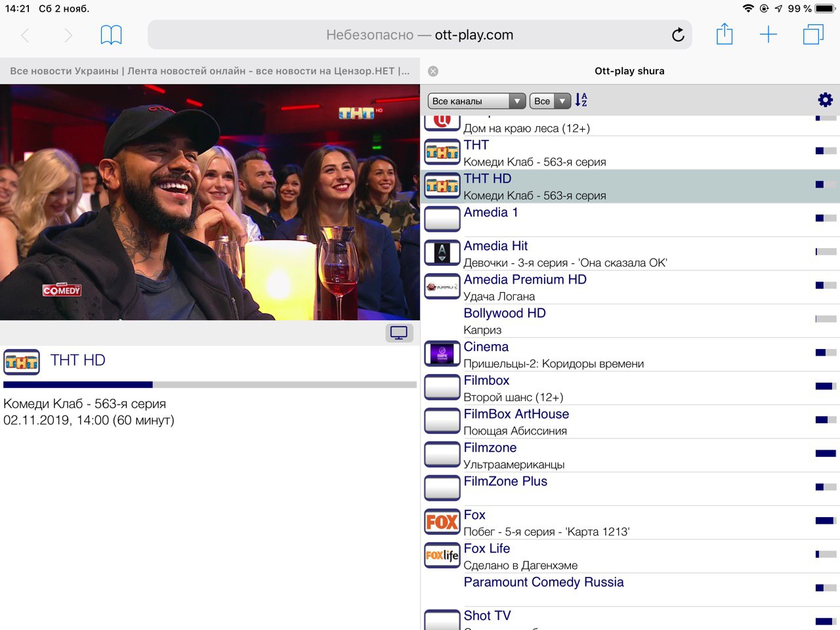Click FilmZone Plus placeholder icon

click(x=442, y=488)
